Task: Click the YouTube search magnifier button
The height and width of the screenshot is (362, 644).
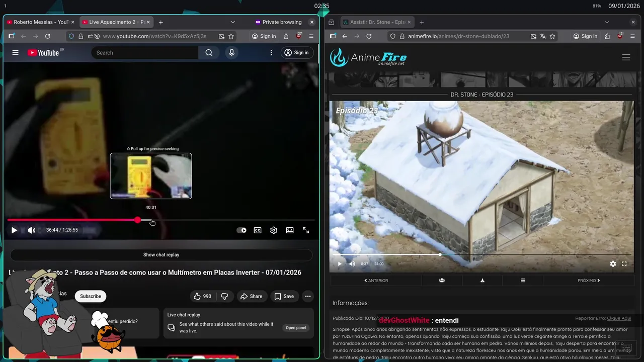Action: click(x=209, y=53)
